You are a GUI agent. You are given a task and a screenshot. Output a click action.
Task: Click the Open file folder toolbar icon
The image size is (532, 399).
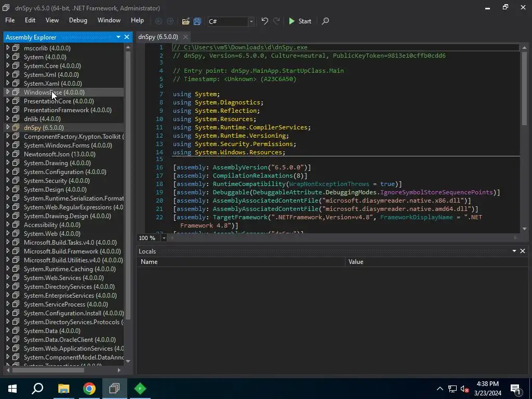coord(185,21)
